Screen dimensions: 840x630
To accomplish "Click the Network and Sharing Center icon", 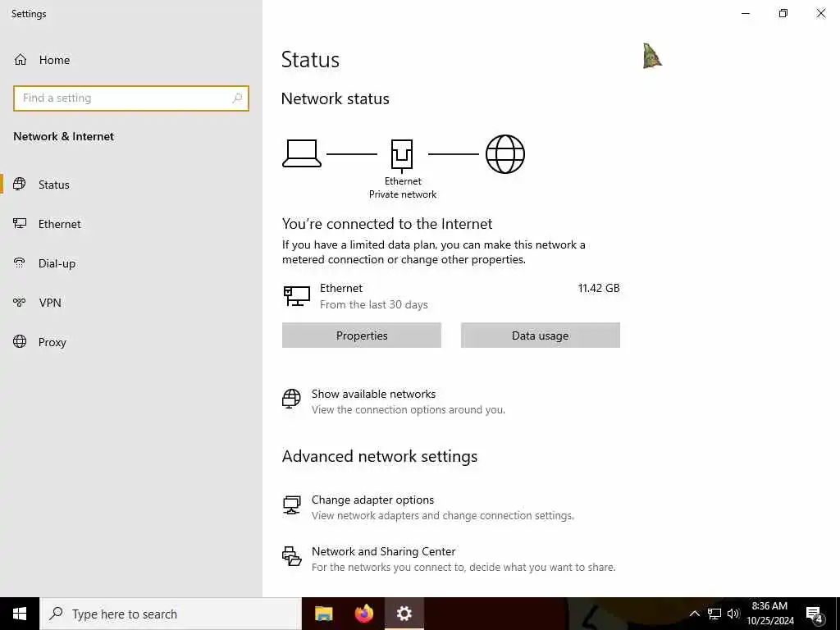I will 291,556.
